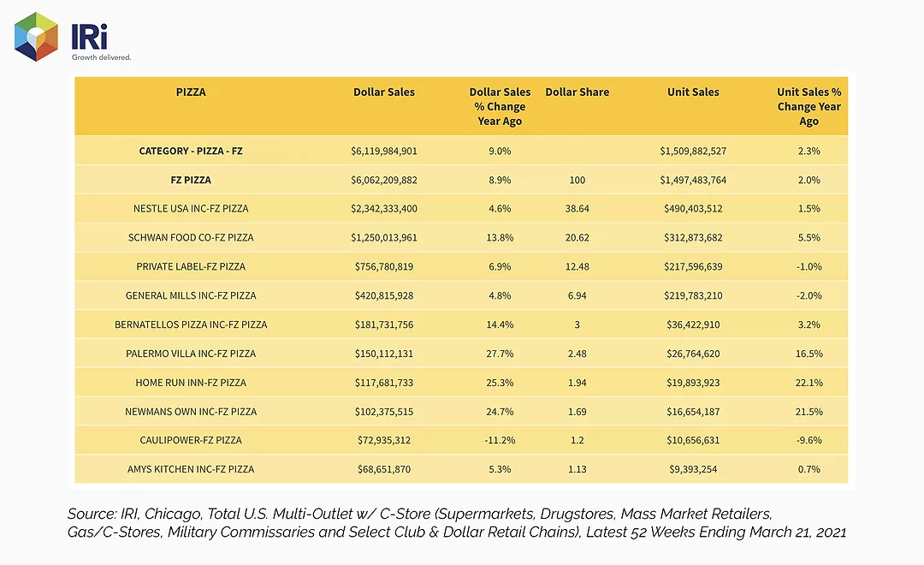
Task: Select the AMYS KITCHEN INC-FZ PIZZA row label
Action: [191, 469]
